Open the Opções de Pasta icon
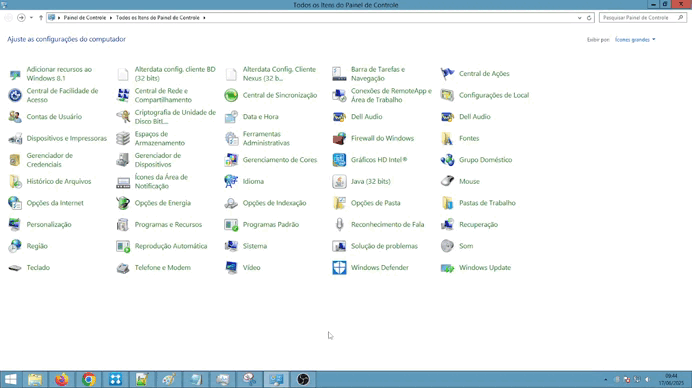Image resolution: width=692 pixels, height=388 pixels. pos(339,203)
